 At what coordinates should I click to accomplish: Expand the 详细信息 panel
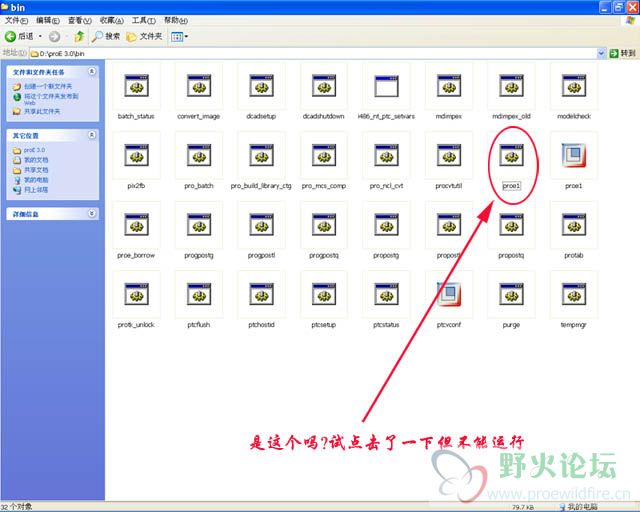click(x=92, y=213)
